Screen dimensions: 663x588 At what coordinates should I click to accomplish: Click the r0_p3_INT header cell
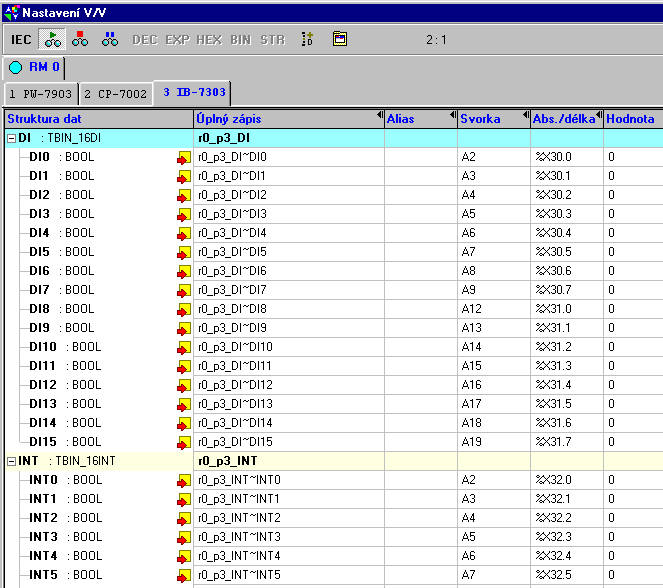[289, 461]
